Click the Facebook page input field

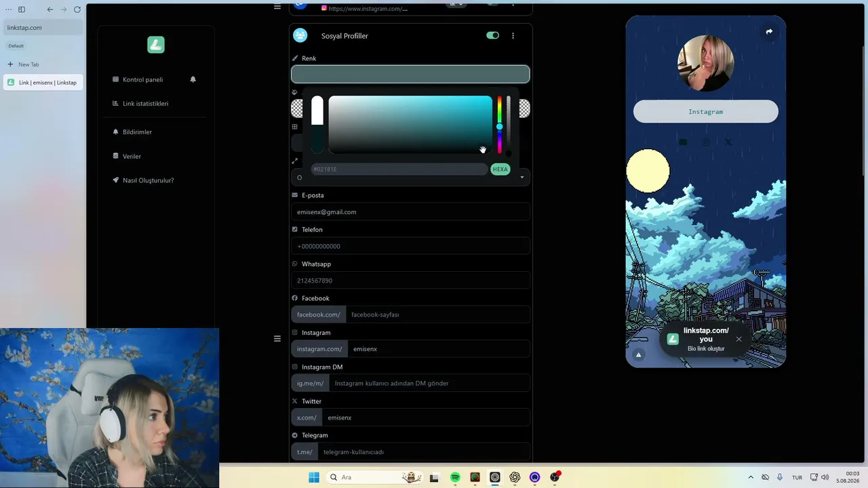coord(437,314)
